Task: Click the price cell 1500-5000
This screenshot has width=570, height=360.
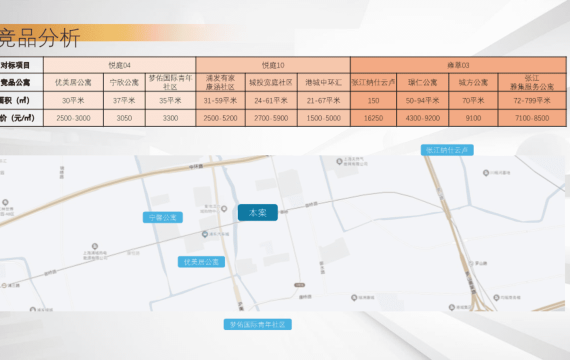Action: click(x=324, y=118)
